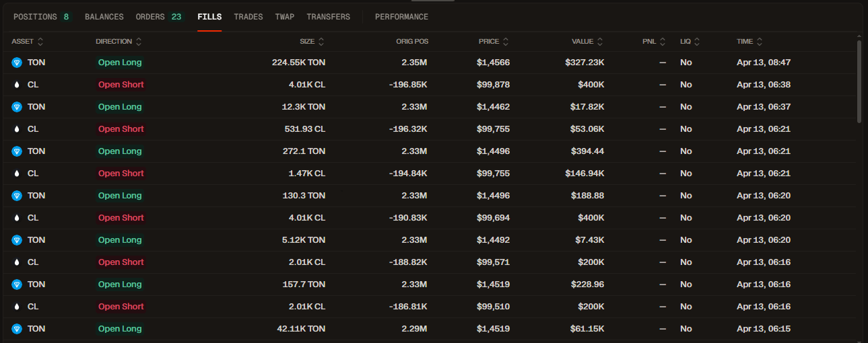
Task: Open the BALANCES tab
Action: (x=104, y=17)
